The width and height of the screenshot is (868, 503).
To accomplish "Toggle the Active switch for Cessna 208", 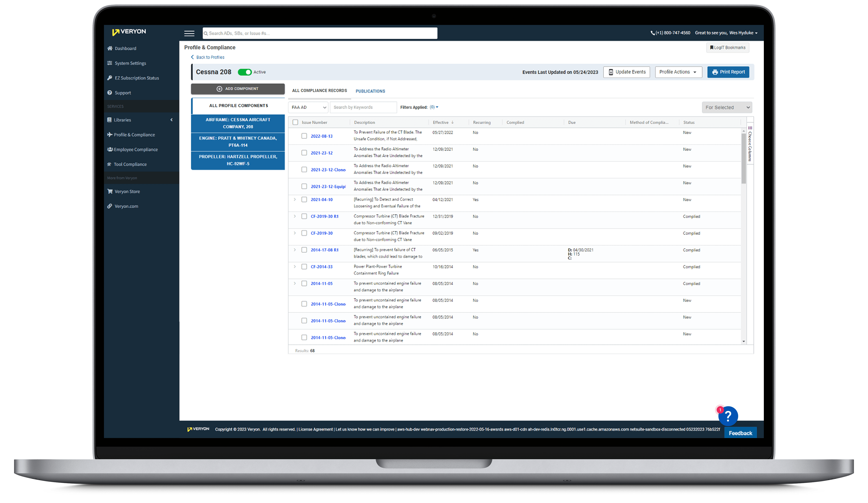I will tap(245, 72).
